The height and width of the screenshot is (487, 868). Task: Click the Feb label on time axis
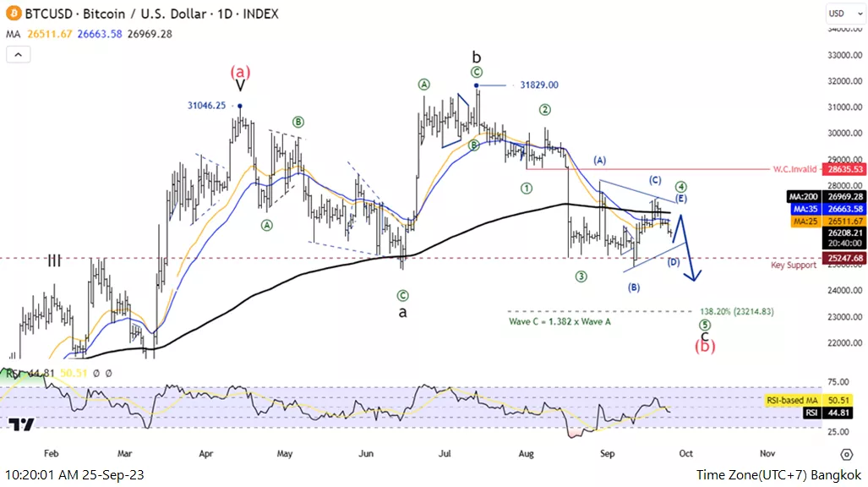coord(51,453)
